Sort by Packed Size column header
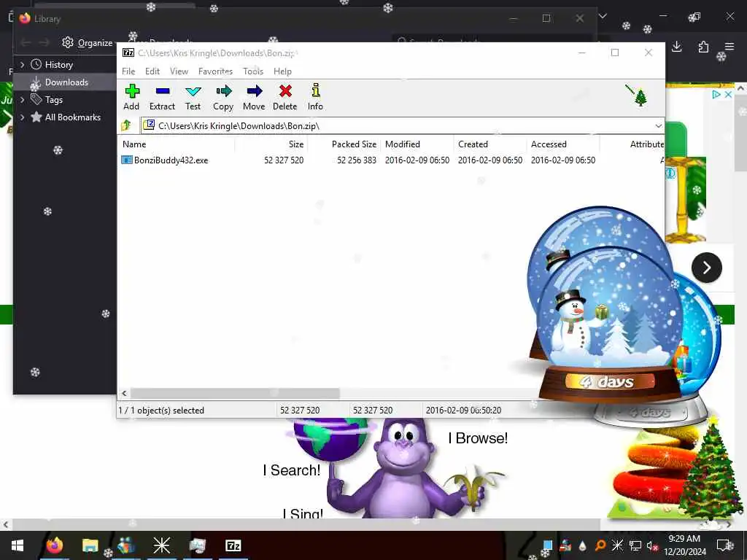The height and width of the screenshot is (560, 747). pos(344,144)
